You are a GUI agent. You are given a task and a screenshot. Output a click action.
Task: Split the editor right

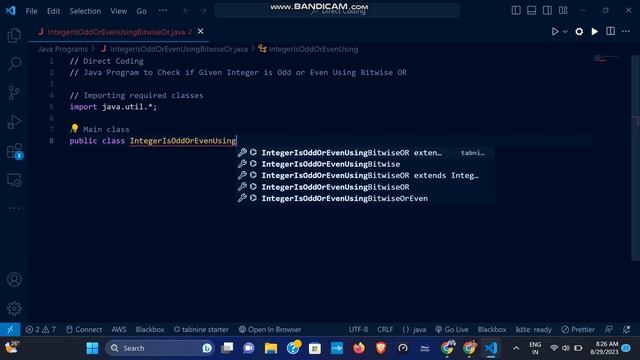pyautogui.click(x=611, y=31)
